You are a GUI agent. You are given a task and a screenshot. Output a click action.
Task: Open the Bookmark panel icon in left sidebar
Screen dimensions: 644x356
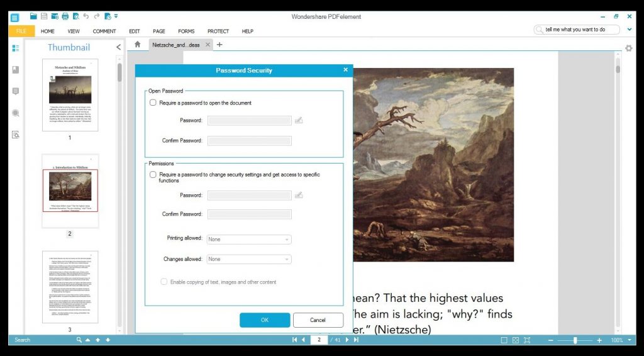tap(16, 70)
